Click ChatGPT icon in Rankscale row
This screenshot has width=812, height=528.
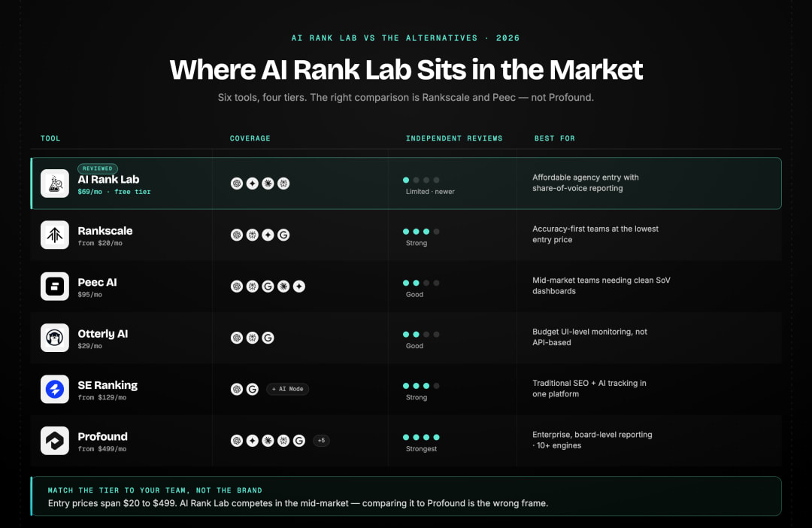pyautogui.click(x=237, y=235)
